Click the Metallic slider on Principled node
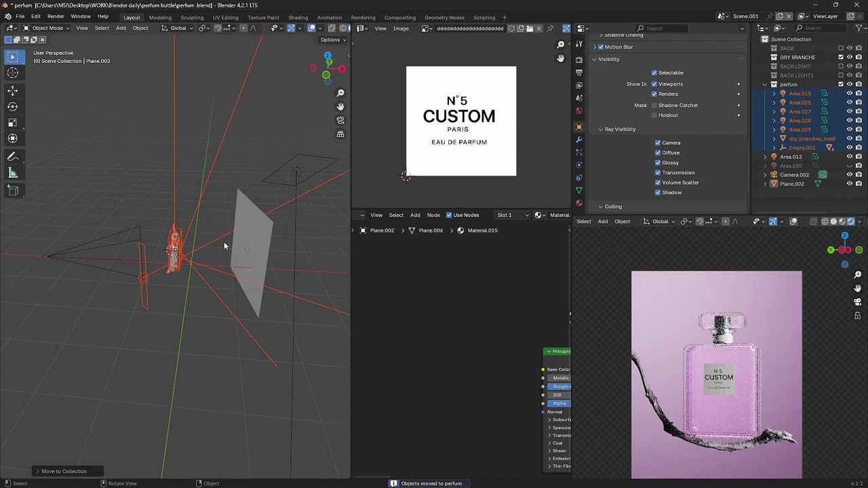The width and height of the screenshot is (868, 488). 560,378
